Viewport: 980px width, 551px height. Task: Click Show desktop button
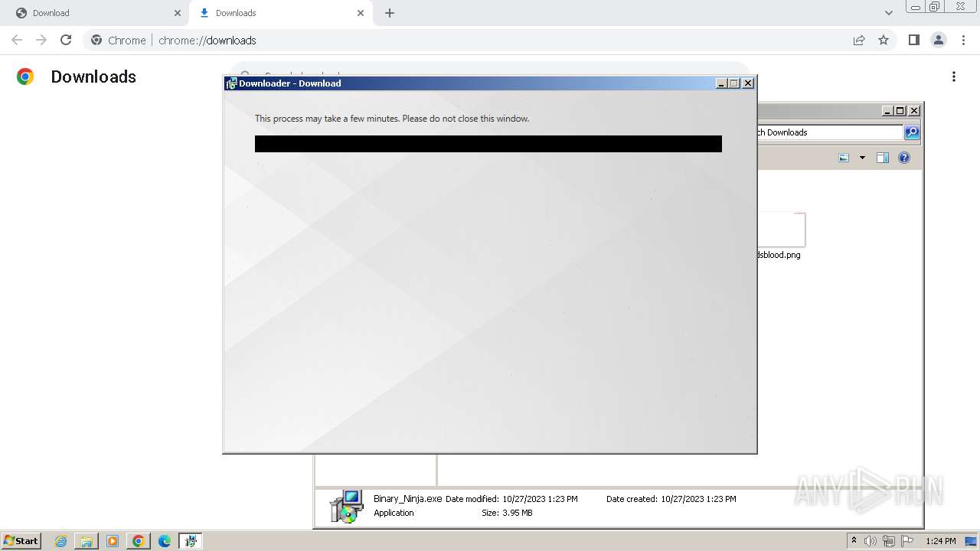[971, 541]
